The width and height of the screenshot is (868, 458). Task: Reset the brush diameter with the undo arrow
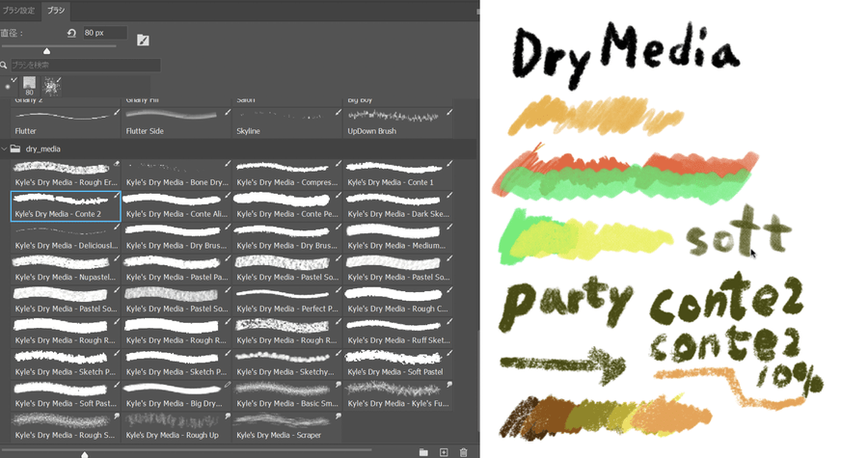coord(71,33)
